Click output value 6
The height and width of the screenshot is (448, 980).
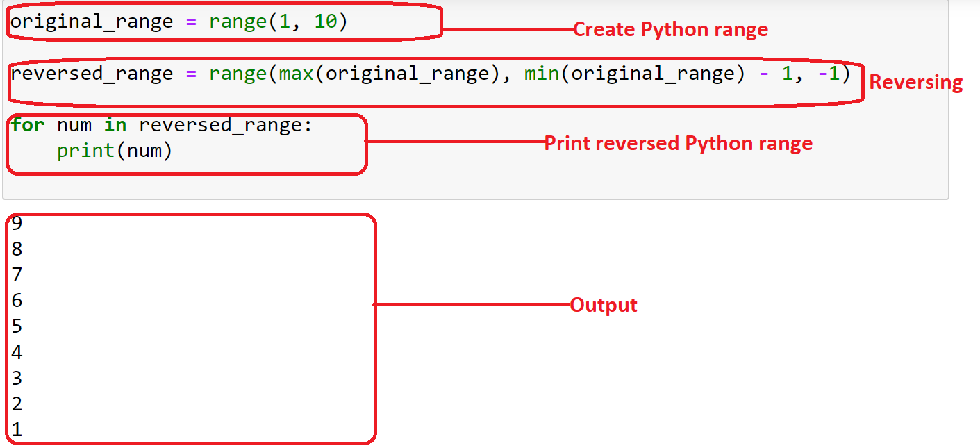pos(17,301)
